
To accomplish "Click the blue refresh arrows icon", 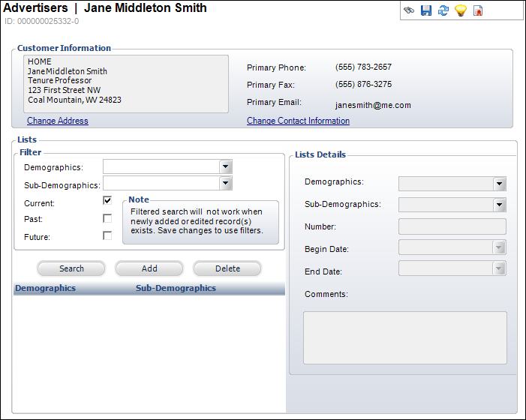I will point(443,11).
